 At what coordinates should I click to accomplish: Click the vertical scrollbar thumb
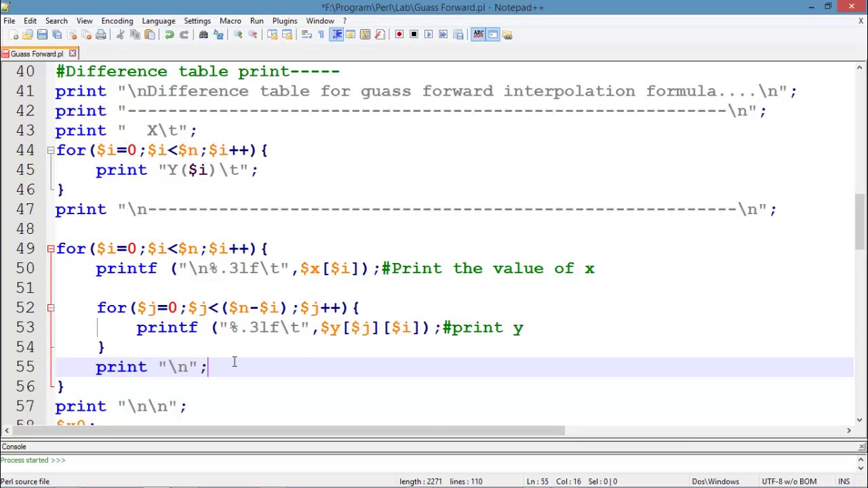point(860,222)
